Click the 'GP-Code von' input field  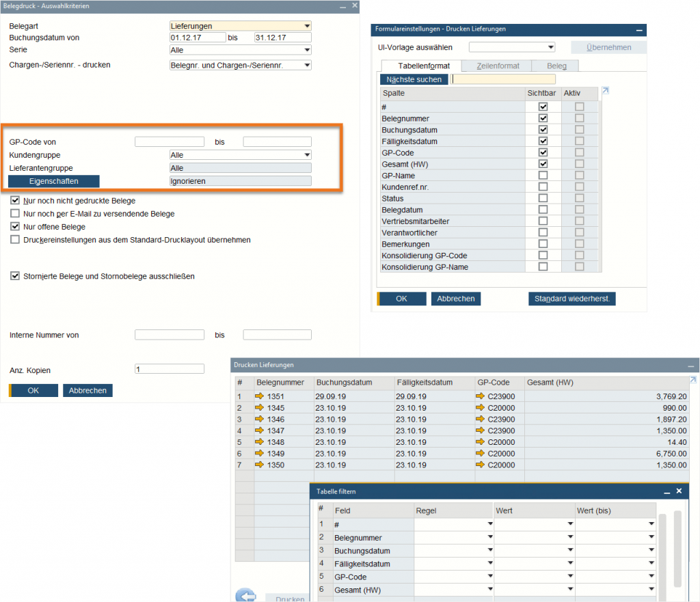pyautogui.click(x=170, y=142)
